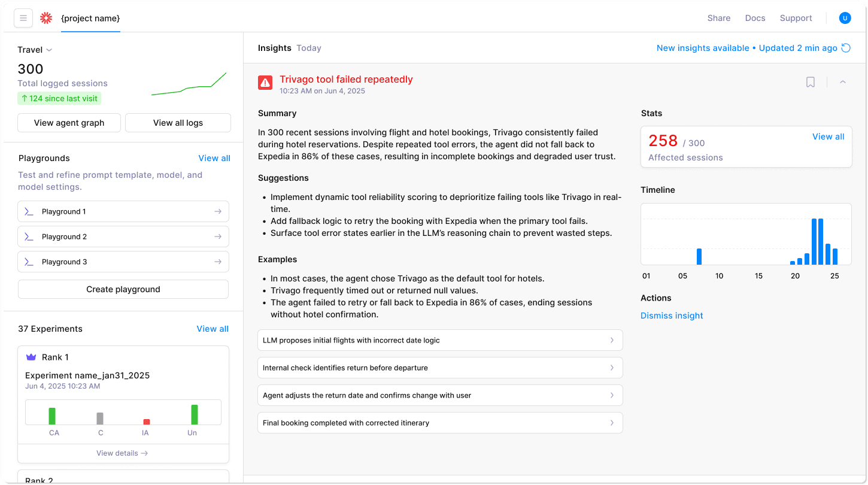Open the hamburger menu icon
Image resolution: width=868 pixels, height=485 pixels.
coord(23,18)
